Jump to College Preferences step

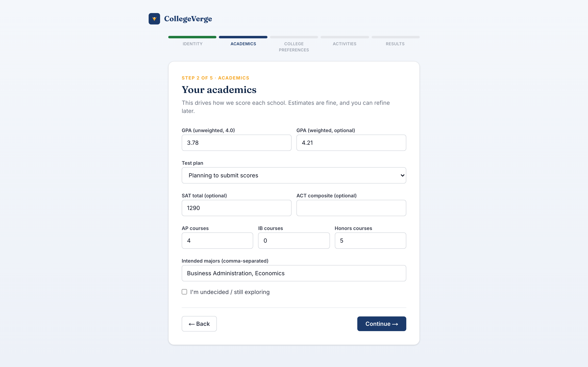(x=294, y=47)
